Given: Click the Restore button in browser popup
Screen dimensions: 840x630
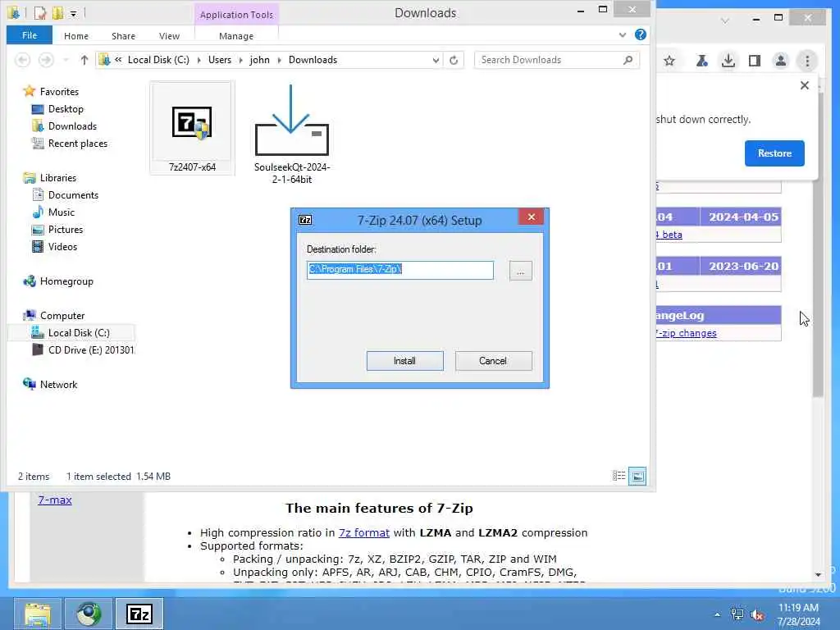Looking at the screenshot, I should coord(774,153).
